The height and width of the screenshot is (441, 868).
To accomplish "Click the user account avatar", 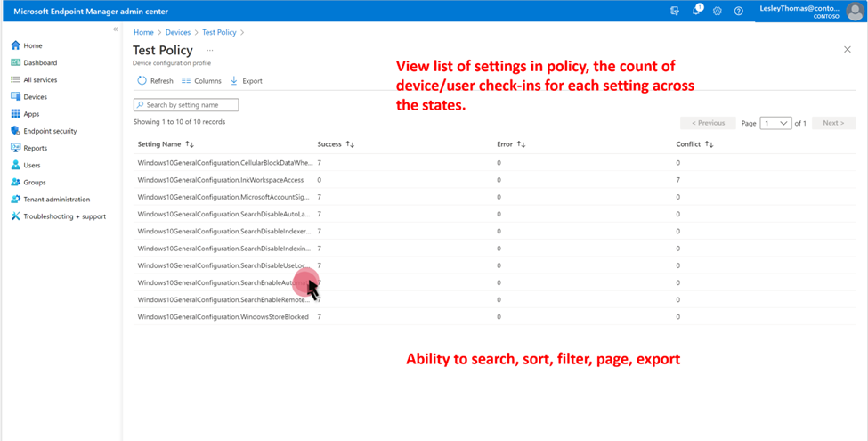I will click(855, 11).
